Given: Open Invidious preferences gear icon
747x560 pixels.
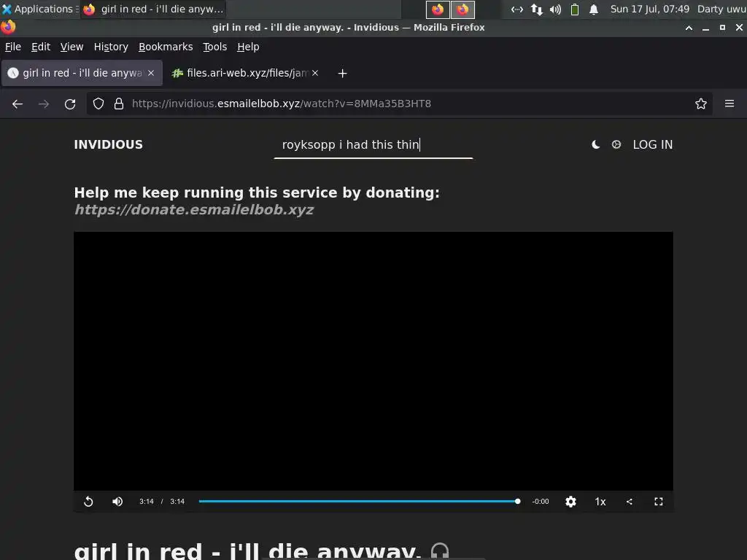Looking at the screenshot, I should [x=616, y=144].
